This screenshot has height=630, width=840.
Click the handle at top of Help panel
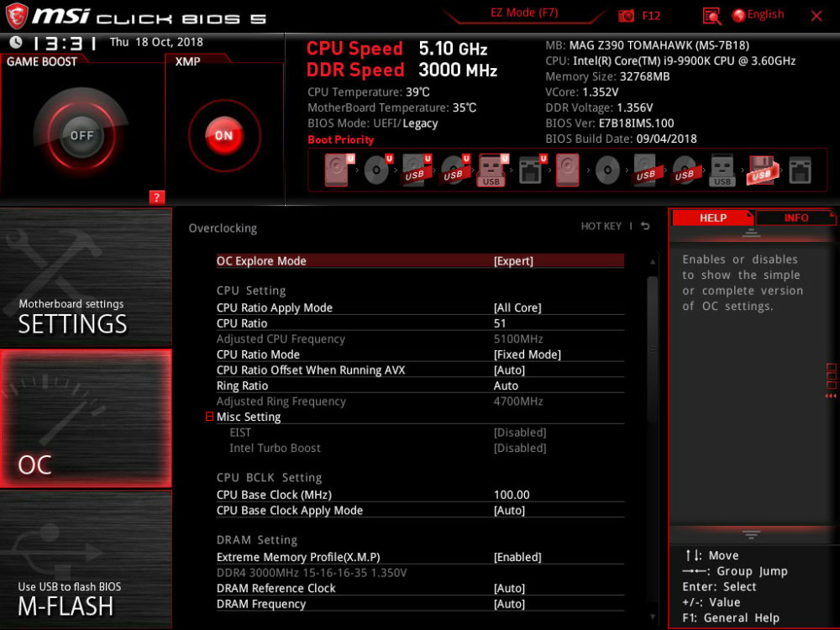tap(750, 233)
